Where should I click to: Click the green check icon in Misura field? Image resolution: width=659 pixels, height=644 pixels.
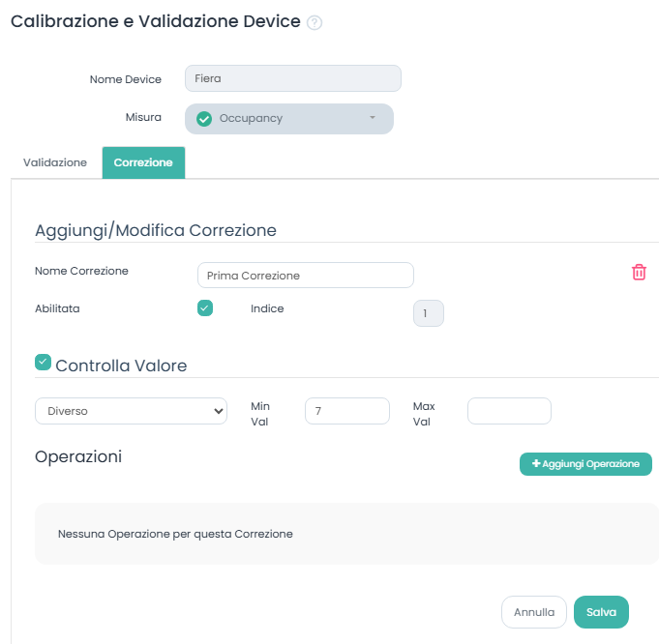pos(204,119)
